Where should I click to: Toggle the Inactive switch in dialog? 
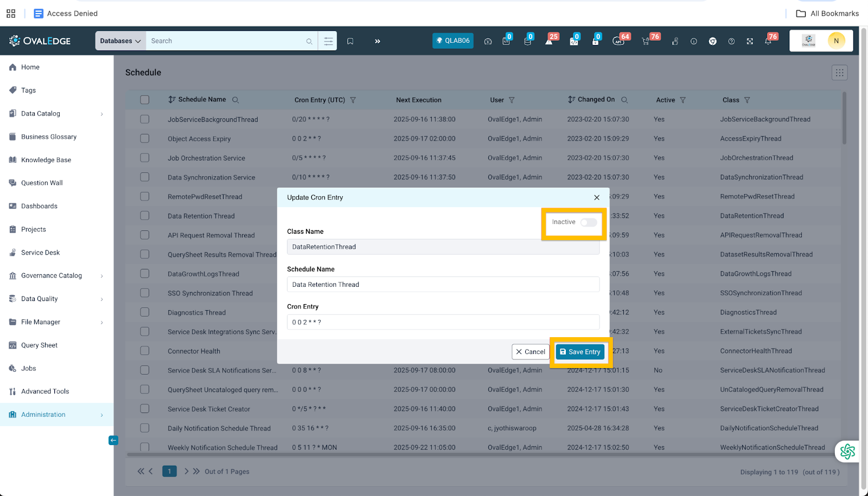(588, 222)
